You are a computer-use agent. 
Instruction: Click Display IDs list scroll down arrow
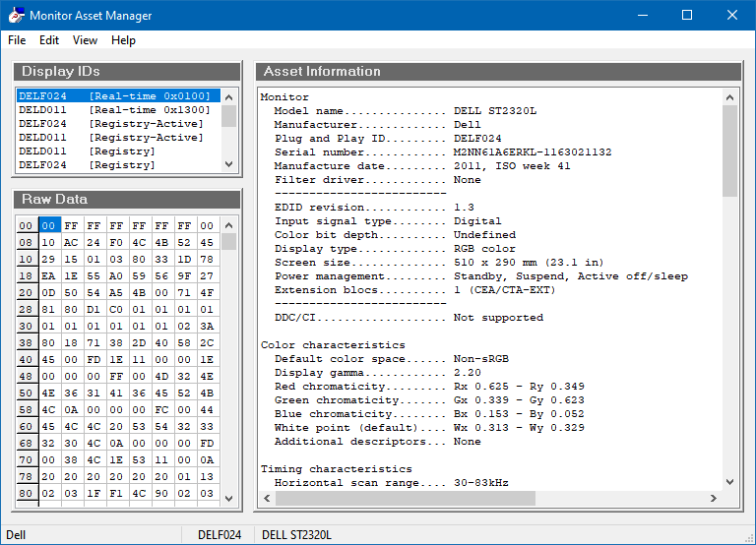[x=229, y=164]
